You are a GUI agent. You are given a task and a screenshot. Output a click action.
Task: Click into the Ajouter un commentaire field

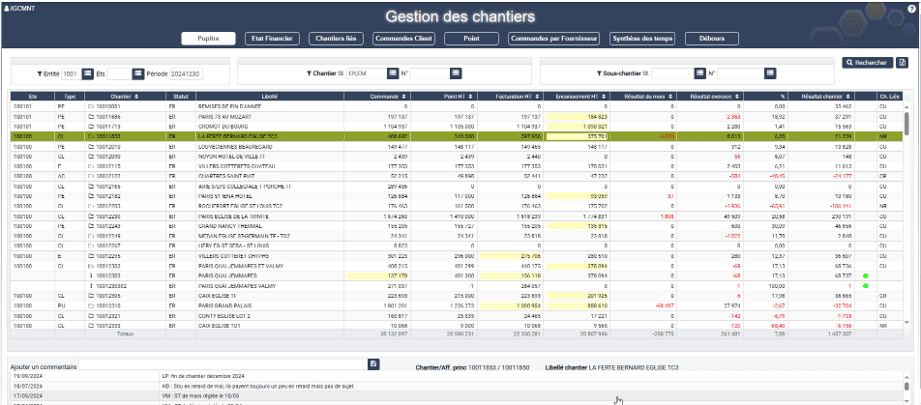click(x=223, y=364)
